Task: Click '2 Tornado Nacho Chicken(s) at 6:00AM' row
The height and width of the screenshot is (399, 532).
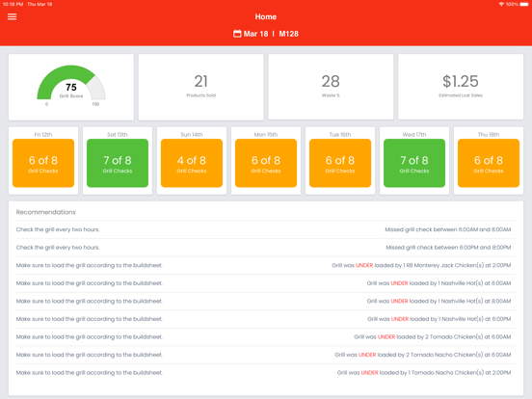Action: [x=266, y=355]
